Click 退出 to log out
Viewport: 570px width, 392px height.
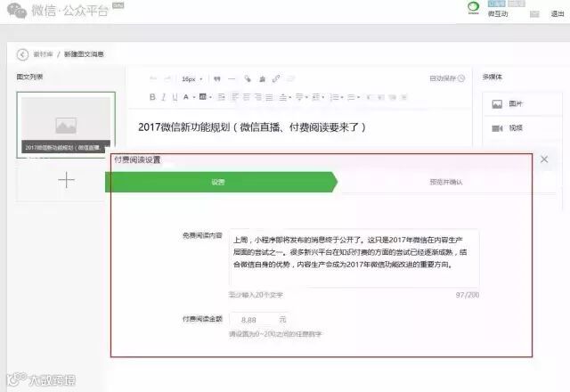click(x=558, y=14)
